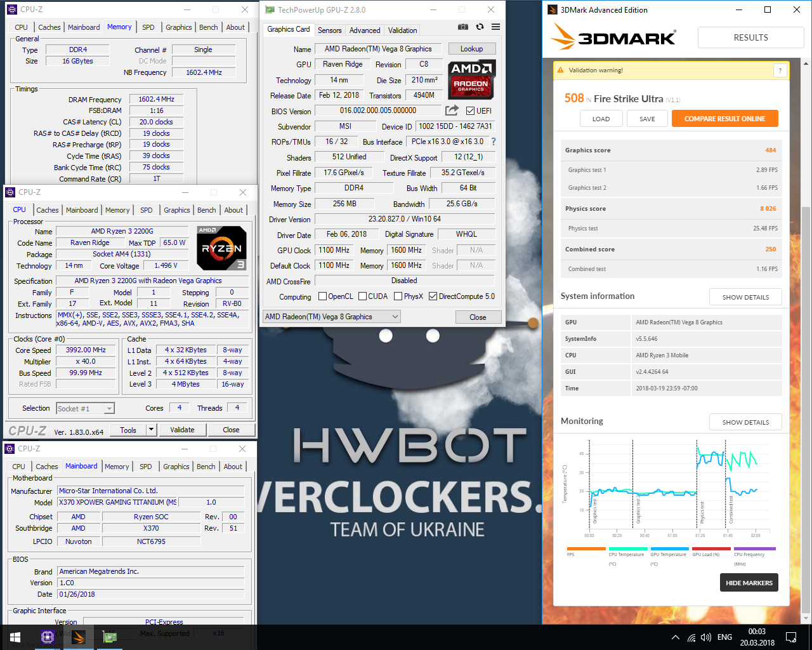Click Validate button in CPU-Z
Viewport: 812px width, 650px height.
pyautogui.click(x=182, y=430)
